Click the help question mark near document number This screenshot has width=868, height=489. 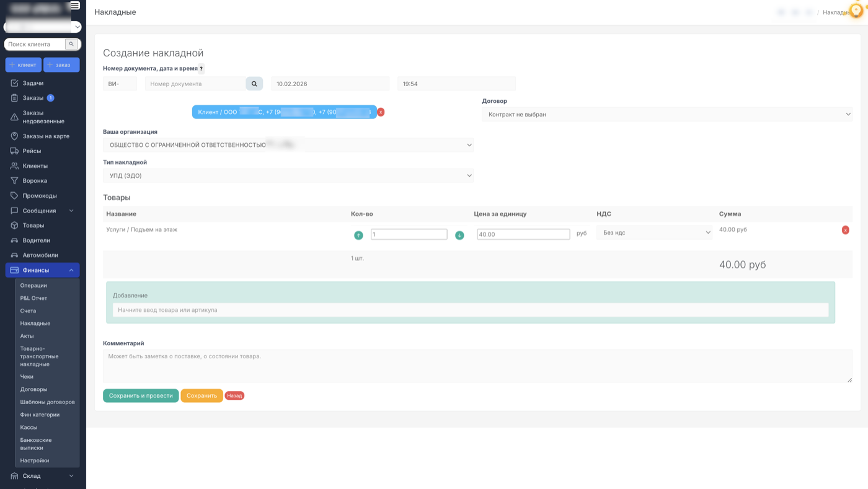point(201,69)
